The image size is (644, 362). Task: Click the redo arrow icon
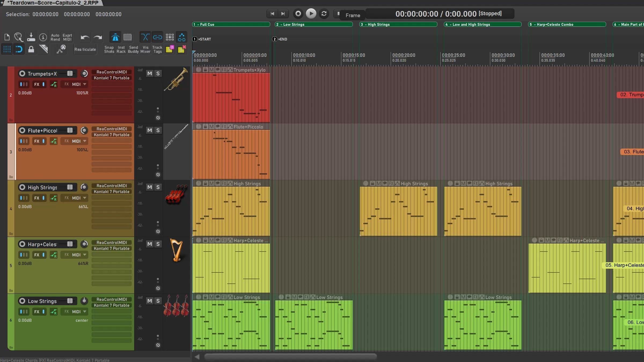point(98,37)
